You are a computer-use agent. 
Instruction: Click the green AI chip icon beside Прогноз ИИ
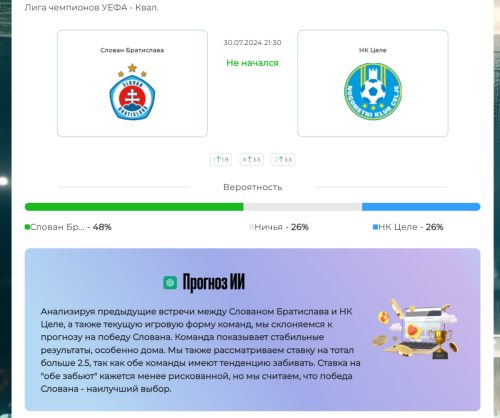(170, 283)
